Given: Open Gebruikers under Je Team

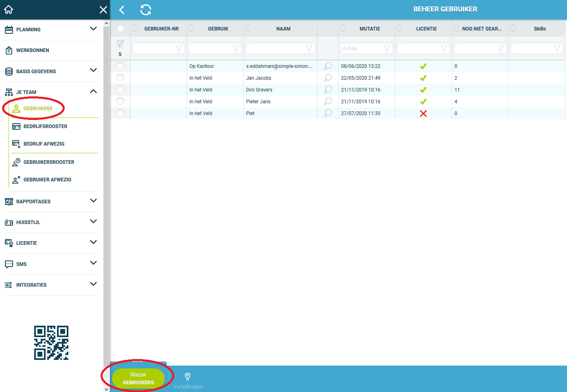Looking at the screenshot, I should click(x=38, y=109).
